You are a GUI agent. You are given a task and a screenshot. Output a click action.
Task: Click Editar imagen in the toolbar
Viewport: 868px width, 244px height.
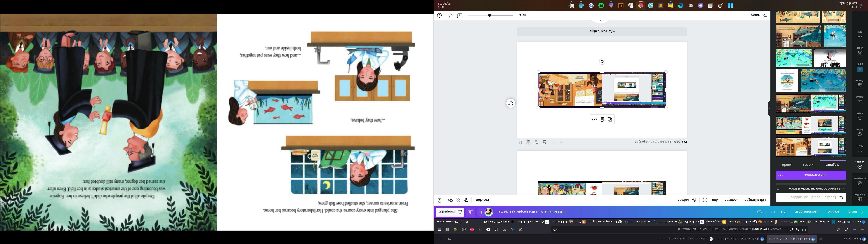755,200
